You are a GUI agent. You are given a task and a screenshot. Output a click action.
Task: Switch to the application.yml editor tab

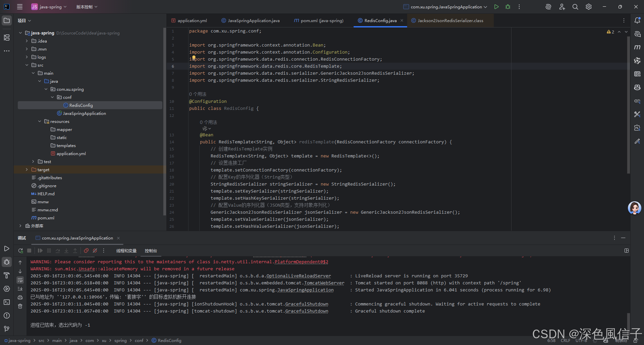coord(189,20)
